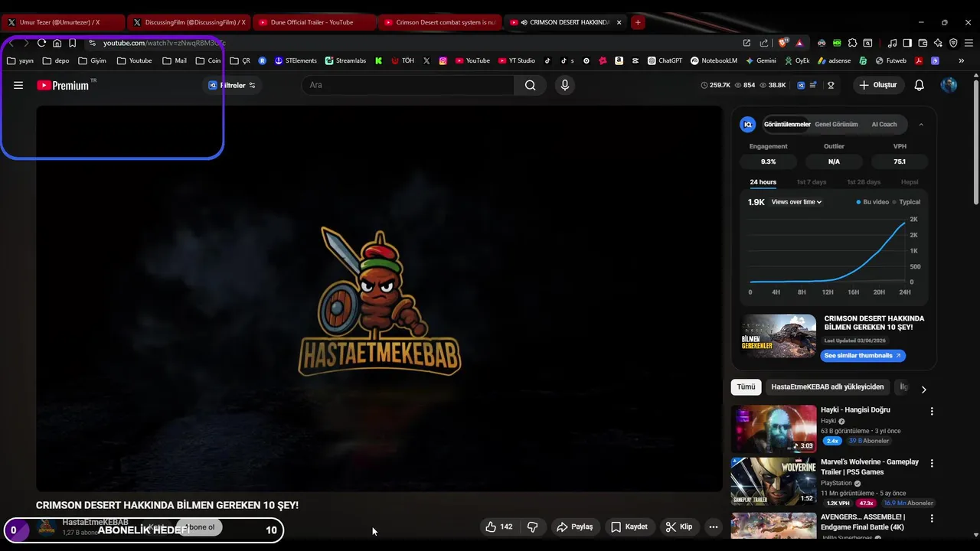Switch to Umur Tezer X tab
The width and height of the screenshot is (980, 551).
pos(61,22)
